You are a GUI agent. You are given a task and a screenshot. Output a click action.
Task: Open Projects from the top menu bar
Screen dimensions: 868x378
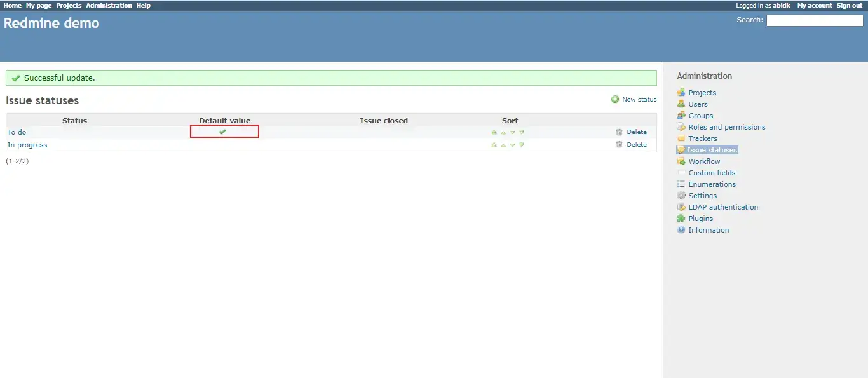[69, 6]
